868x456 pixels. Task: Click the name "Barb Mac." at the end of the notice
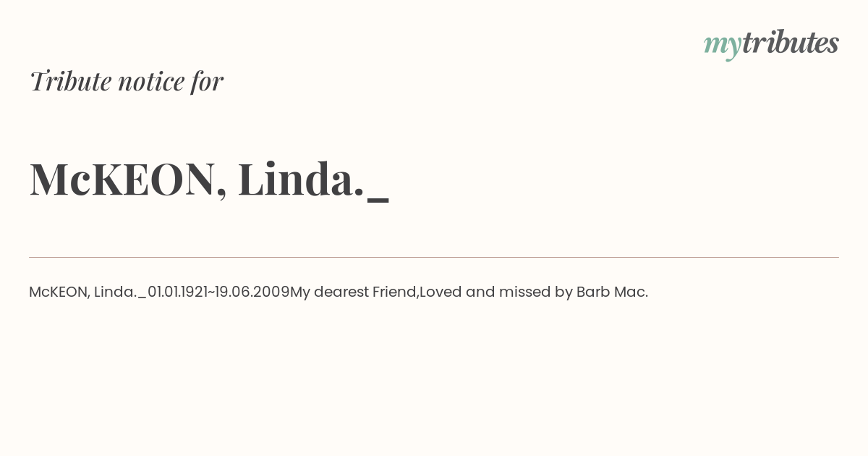pyautogui.click(x=612, y=292)
